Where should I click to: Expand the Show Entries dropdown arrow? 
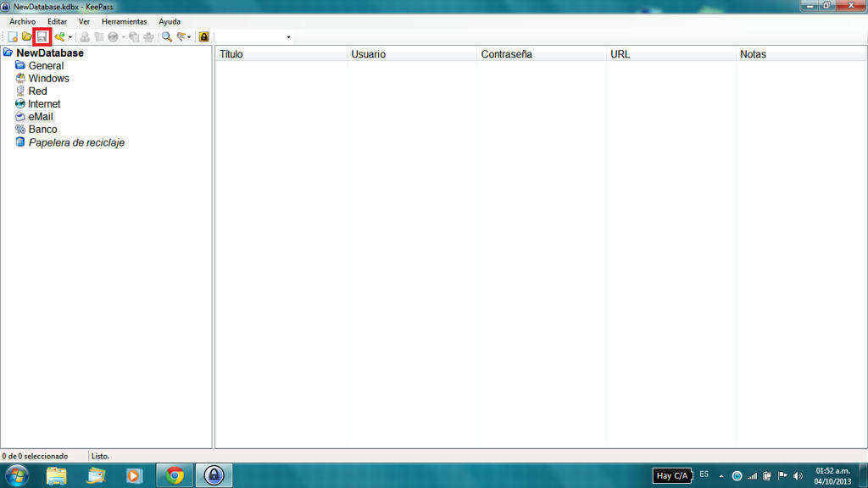coord(189,37)
